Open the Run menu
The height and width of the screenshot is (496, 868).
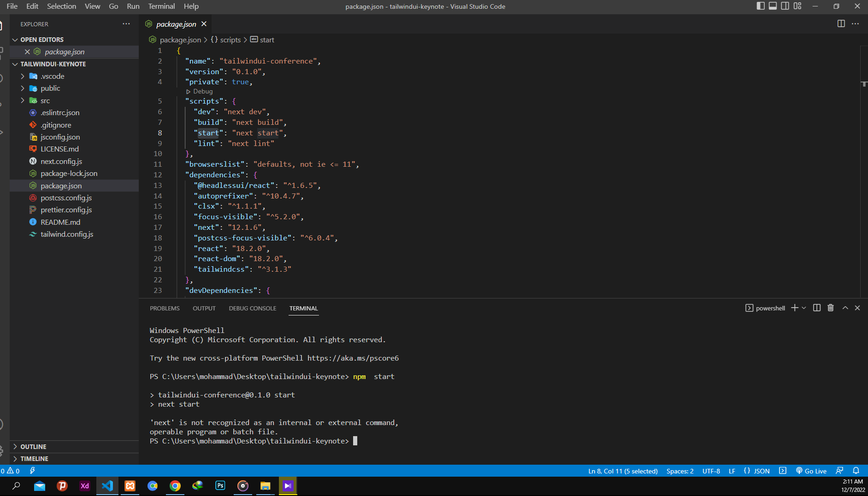pos(133,6)
